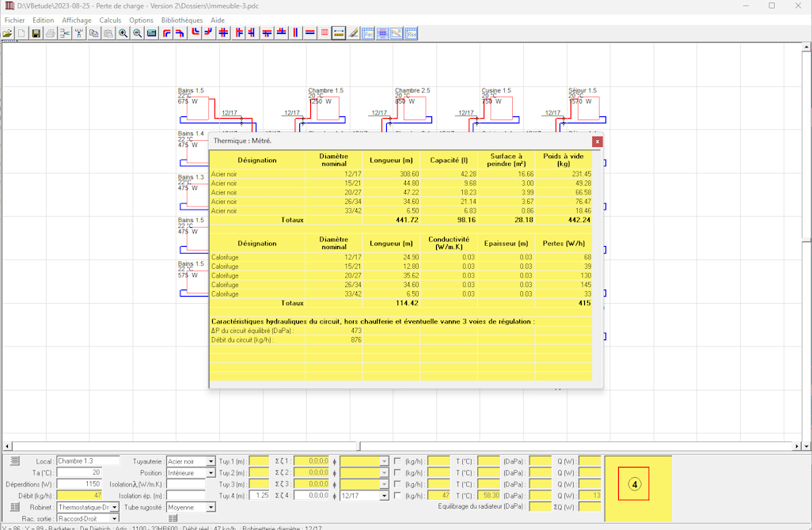812x530 pixels.
Task: Tick the checkbox on the Tuy.1 row
Action: pyautogui.click(x=397, y=461)
